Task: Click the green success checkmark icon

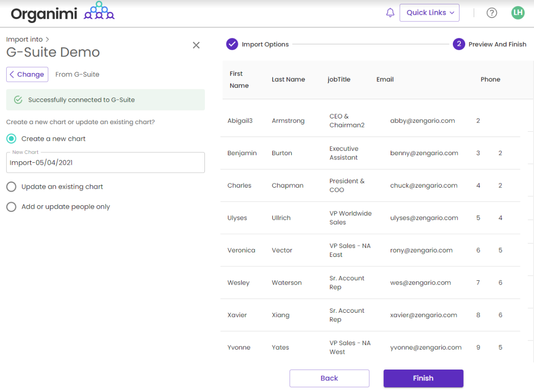Action: pos(18,100)
